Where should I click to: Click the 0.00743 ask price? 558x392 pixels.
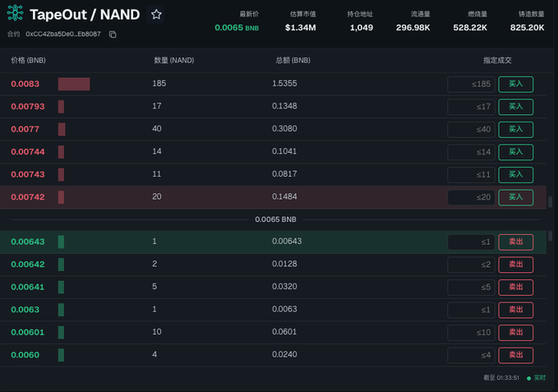click(x=28, y=174)
